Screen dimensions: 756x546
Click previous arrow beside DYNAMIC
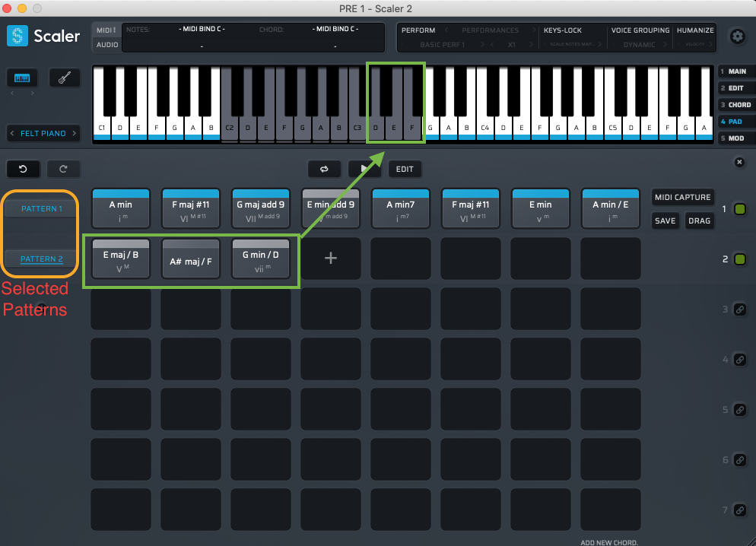point(613,45)
